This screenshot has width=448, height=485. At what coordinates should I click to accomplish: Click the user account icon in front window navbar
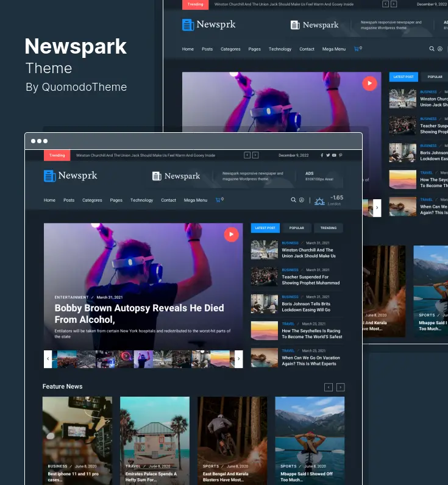302,200
